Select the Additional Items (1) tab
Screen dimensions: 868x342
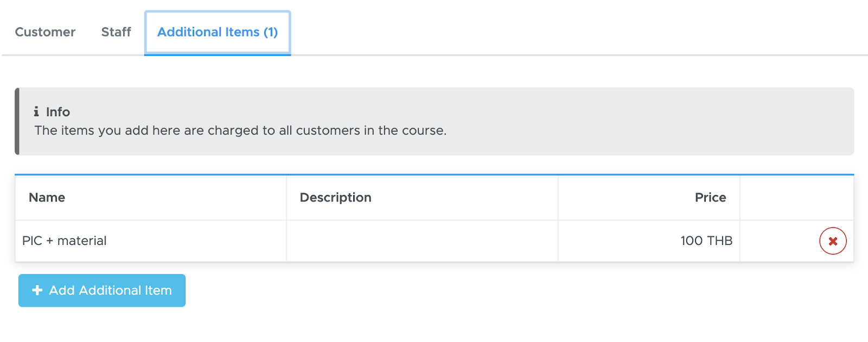pyautogui.click(x=218, y=33)
